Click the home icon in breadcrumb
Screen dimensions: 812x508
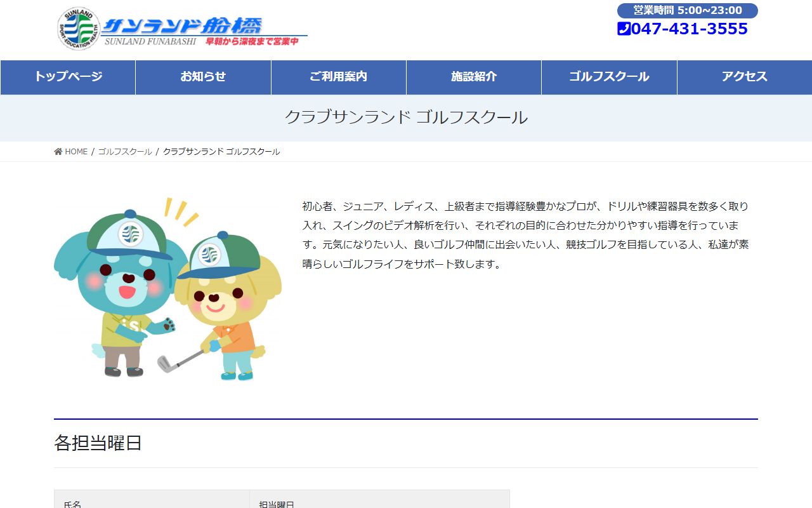[58, 152]
